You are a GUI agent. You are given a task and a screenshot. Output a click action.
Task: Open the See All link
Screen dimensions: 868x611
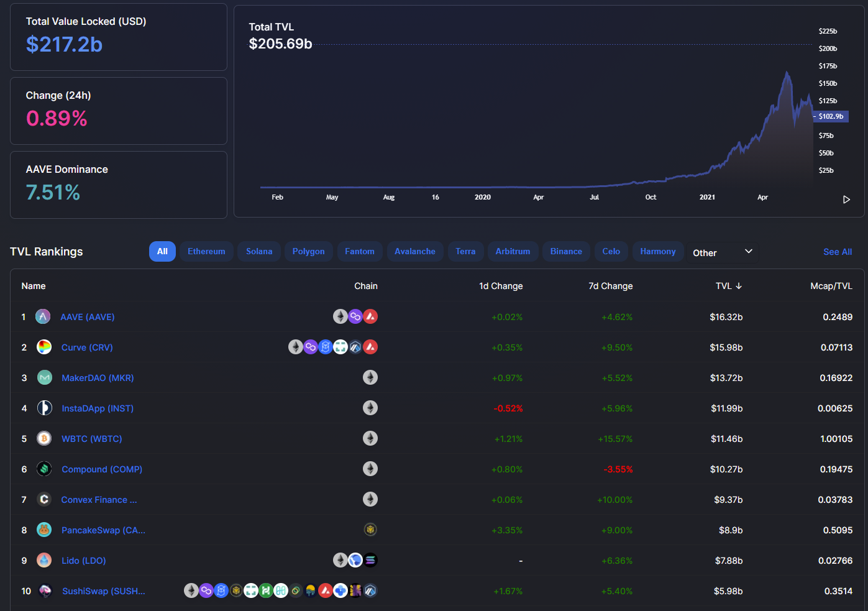point(837,252)
